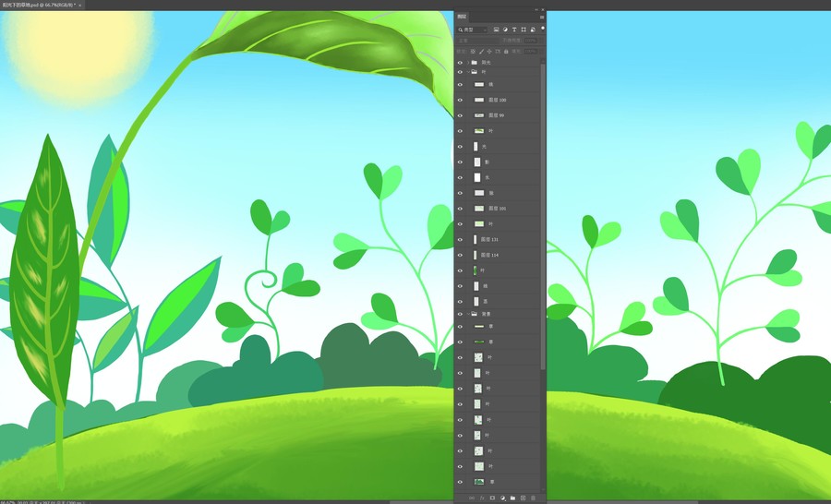Click thumbnail of layer 图层 100
This screenshot has height=504, width=831.
(x=479, y=100)
